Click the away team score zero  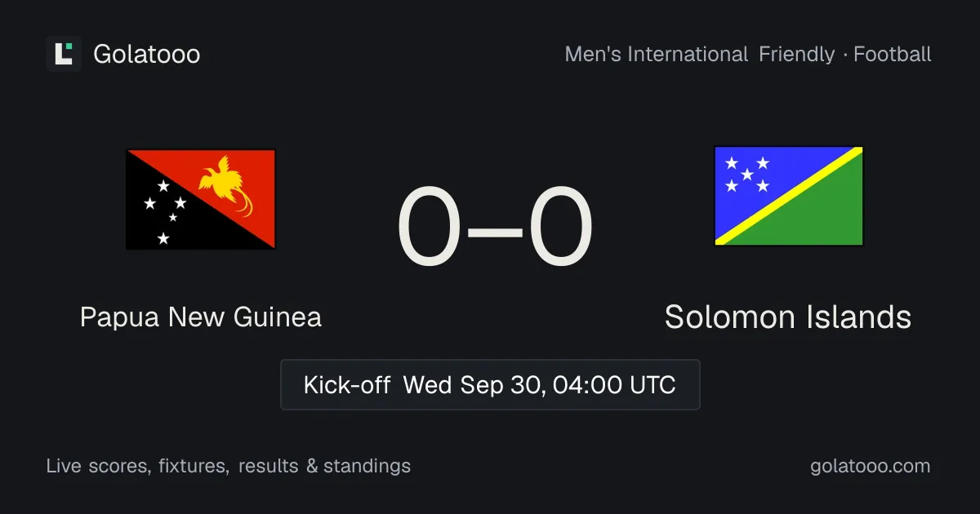pos(560,228)
